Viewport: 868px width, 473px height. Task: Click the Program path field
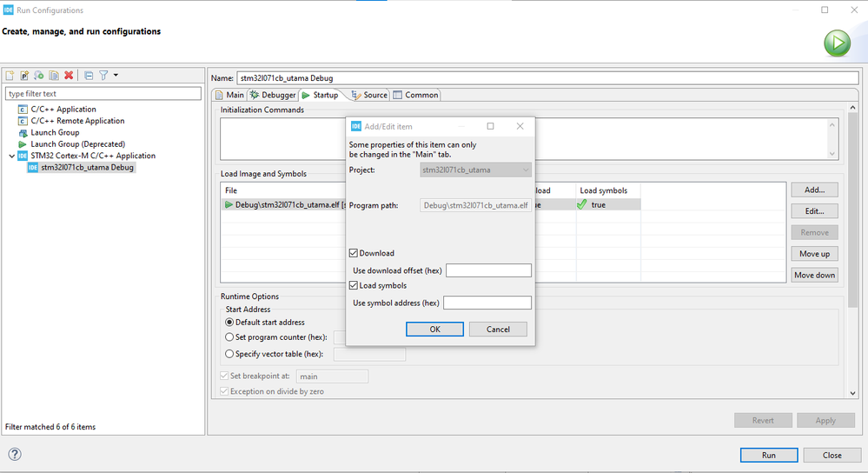[475, 205]
